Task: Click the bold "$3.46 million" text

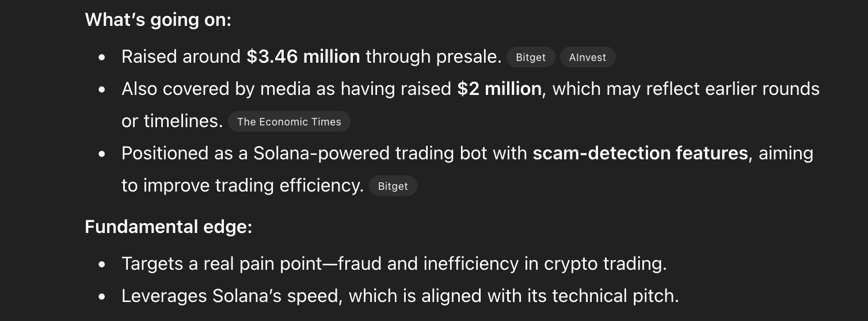Action: click(303, 57)
